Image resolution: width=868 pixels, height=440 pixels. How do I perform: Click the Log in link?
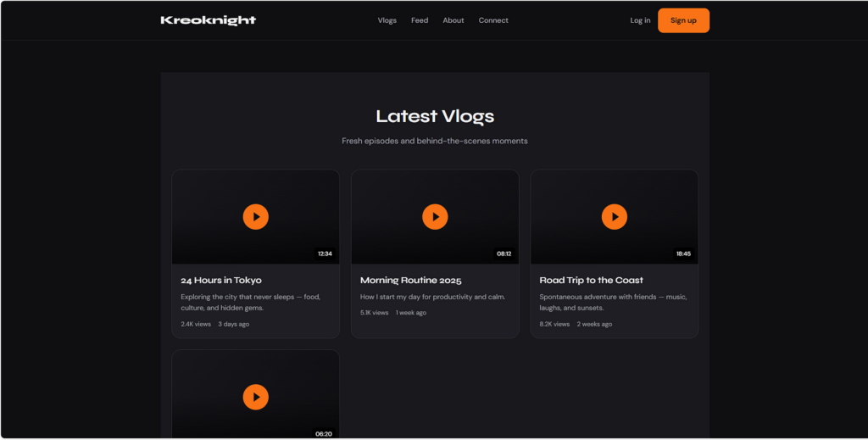point(640,20)
